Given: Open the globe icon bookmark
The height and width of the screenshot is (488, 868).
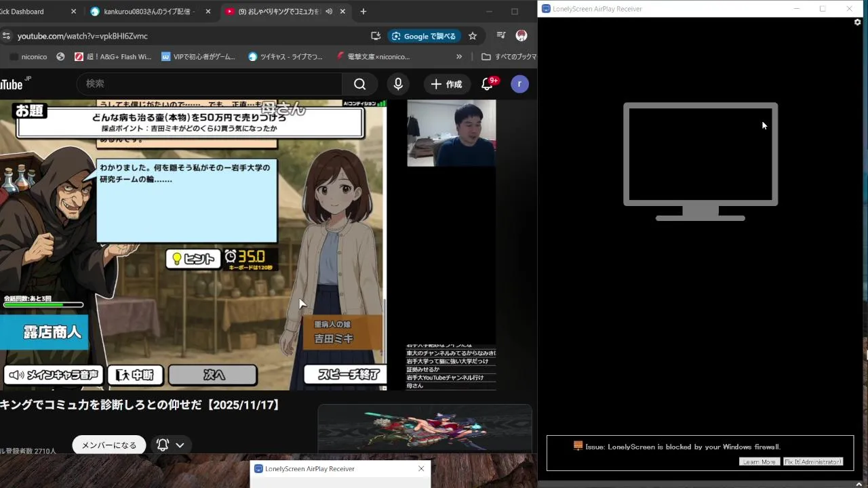Looking at the screenshot, I should (x=60, y=57).
